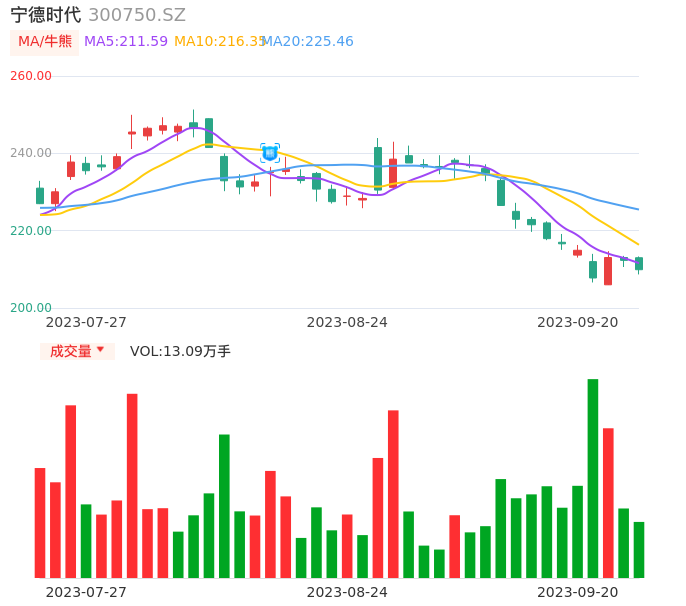Screen dimensions: 686x606
Task: Click the MA5:211.59 label
Action: click(126, 42)
